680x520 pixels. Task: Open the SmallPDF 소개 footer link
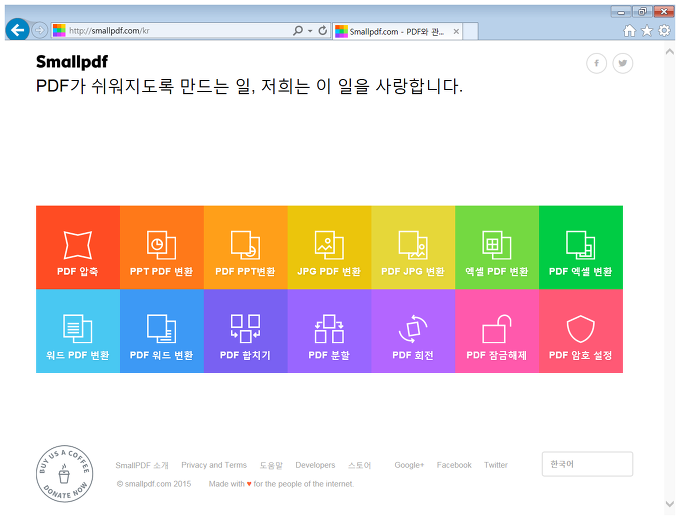pos(142,465)
